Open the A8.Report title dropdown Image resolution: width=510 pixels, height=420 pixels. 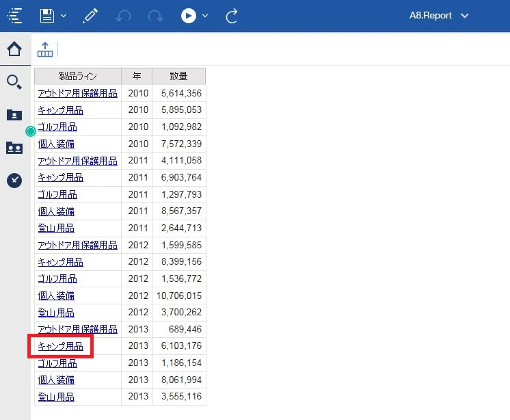[x=439, y=15]
